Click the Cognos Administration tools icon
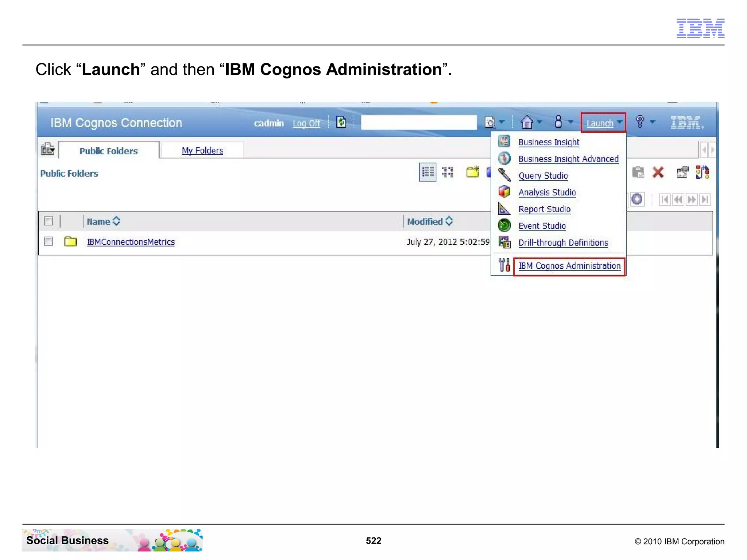The image size is (747, 560). [x=504, y=265]
